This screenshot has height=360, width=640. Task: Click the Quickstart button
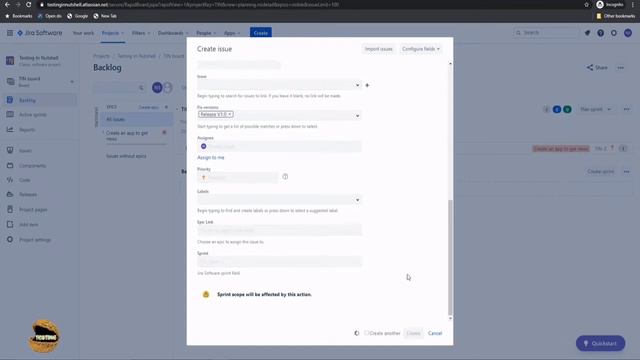600,343
